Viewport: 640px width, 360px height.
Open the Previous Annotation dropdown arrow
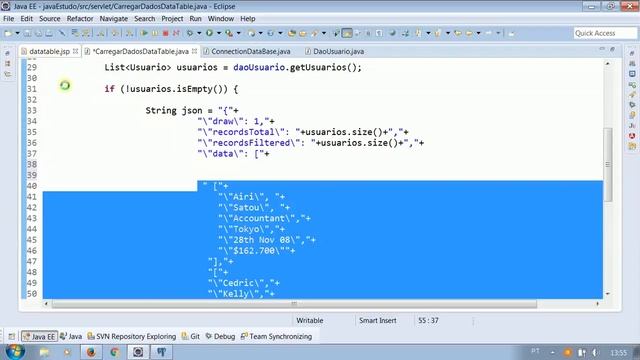point(448,33)
